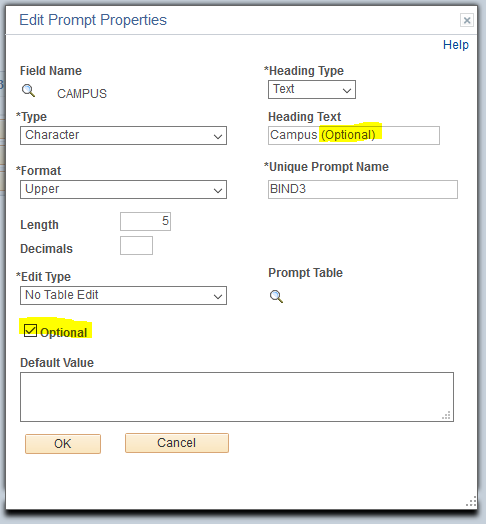
Task: Click into the Length field
Action: (145, 221)
